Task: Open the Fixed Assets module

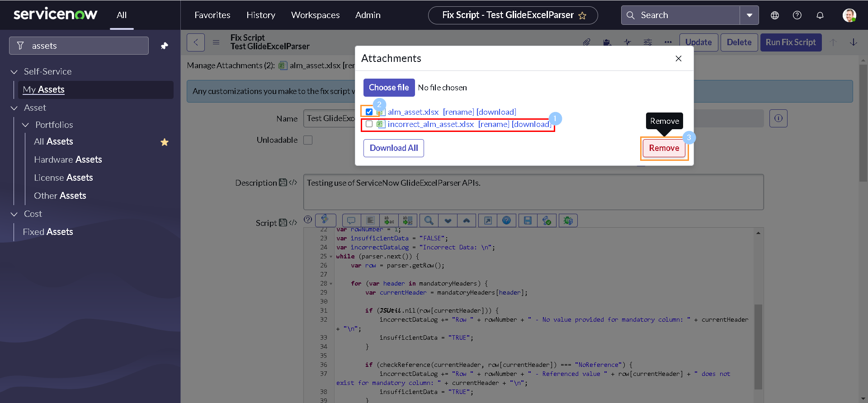Action: (x=48, y=232)
